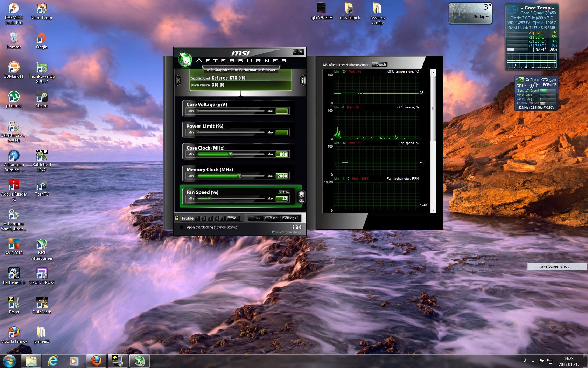Image resolution: width=588 pixels, height=368 pixels.
Task: Launch TornTV desktop shortcut
Action: click(x=42, y=188)
